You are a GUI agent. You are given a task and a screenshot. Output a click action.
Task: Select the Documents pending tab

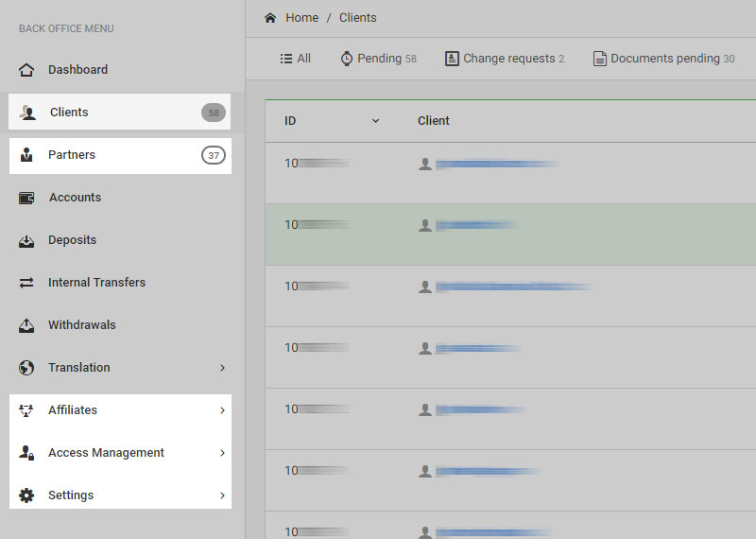click(663, 59)
